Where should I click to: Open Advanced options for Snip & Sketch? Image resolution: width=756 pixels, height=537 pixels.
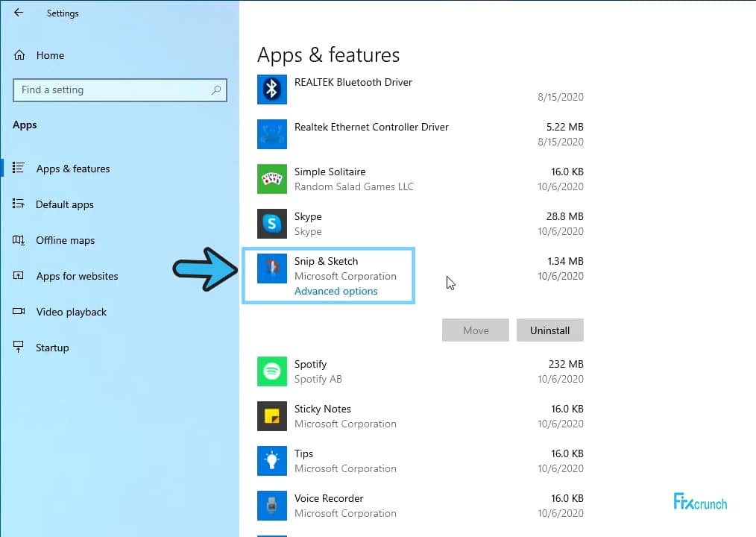[x=336, y=291]
